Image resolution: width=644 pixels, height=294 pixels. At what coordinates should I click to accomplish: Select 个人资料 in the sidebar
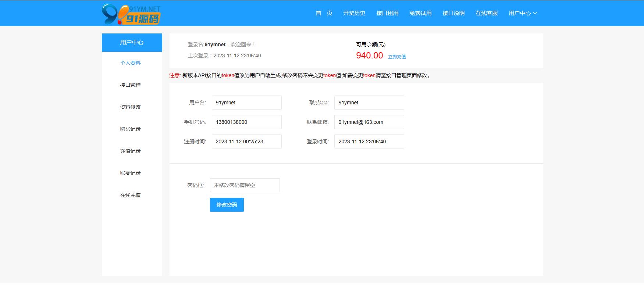coord(130,63)
